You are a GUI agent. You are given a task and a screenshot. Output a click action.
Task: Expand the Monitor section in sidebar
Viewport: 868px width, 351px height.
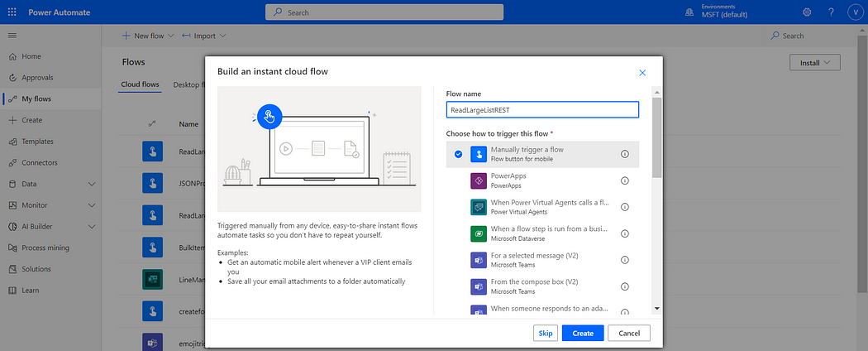pos(92,205)
